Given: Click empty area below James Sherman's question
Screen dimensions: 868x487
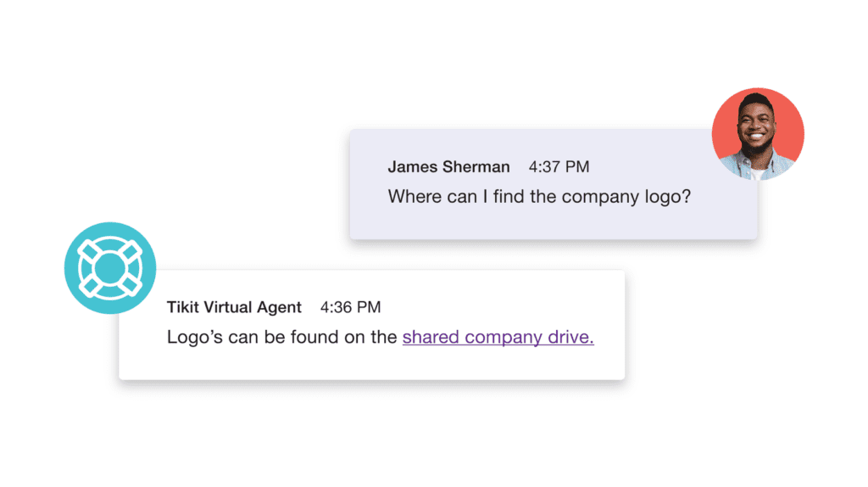Looking at the screenshot, I should point(554,224).
